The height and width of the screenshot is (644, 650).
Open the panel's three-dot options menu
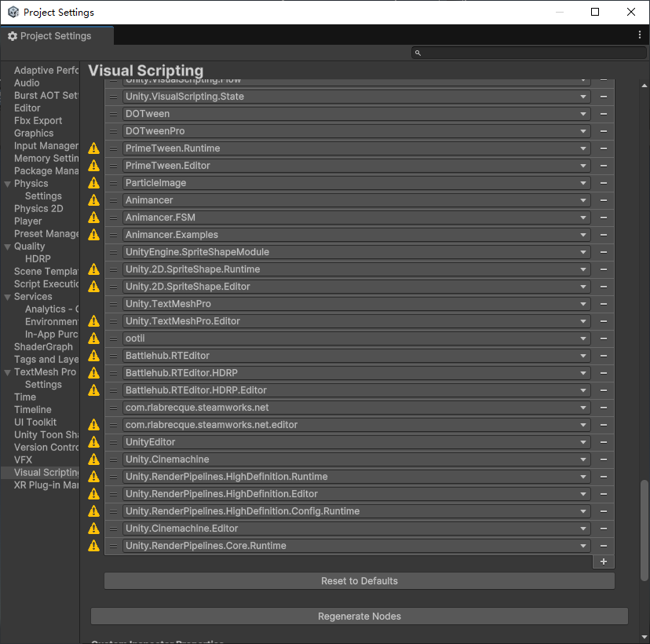640,35
